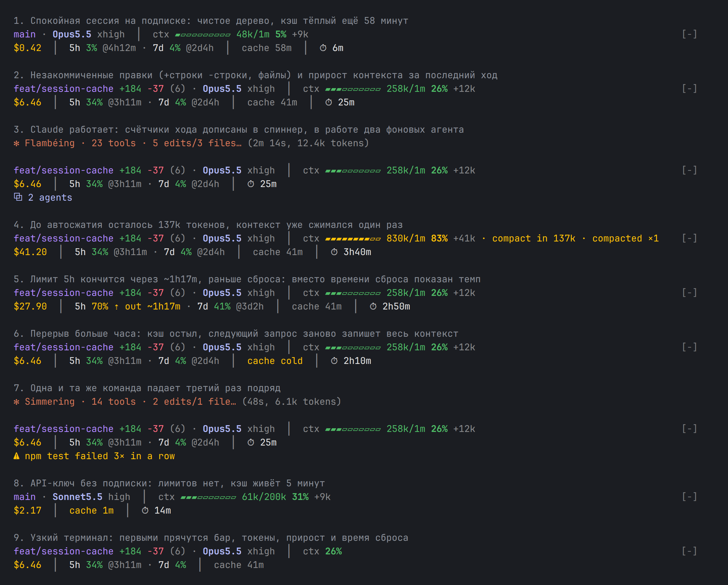Click the asterisk spinner before Simmering

(x=17, y=402)
